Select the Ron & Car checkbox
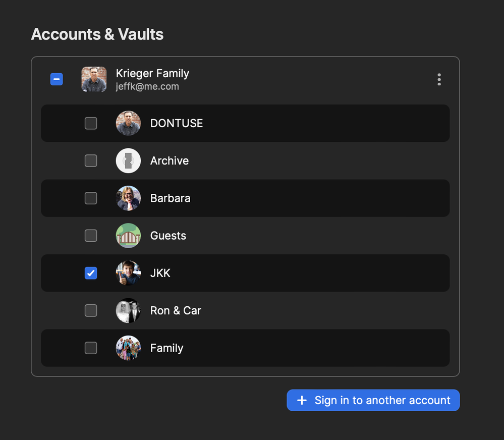The height and width of the screenshot is (440, 504). point(91,310)
